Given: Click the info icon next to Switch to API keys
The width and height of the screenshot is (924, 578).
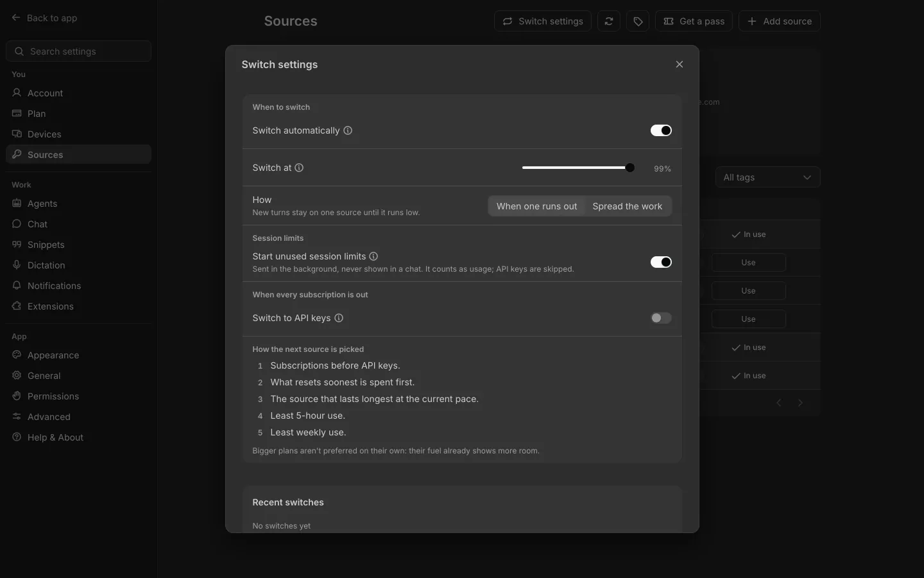Looking at the screenshot, I should (x=339, y=318).
